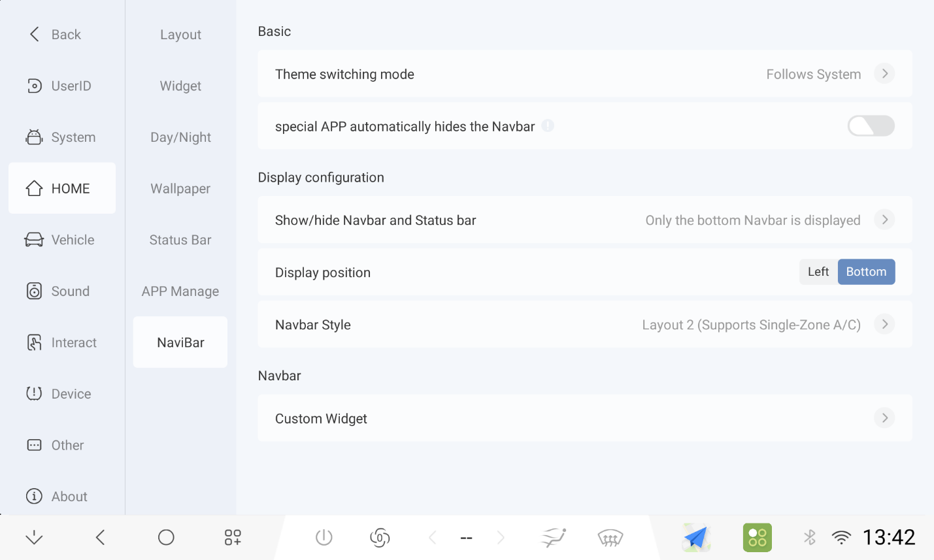Screen dimensions: 934x560
Task: Tap the 13:42 clock
Action: [889, 537]
